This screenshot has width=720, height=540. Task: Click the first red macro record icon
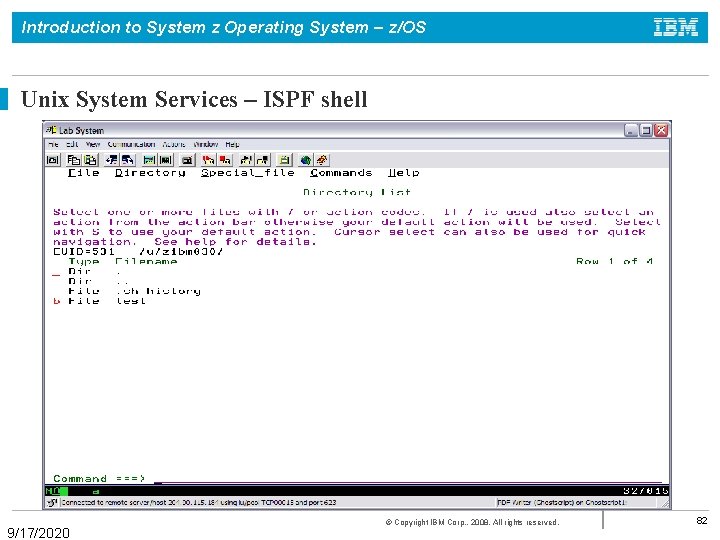pos(208,160)
